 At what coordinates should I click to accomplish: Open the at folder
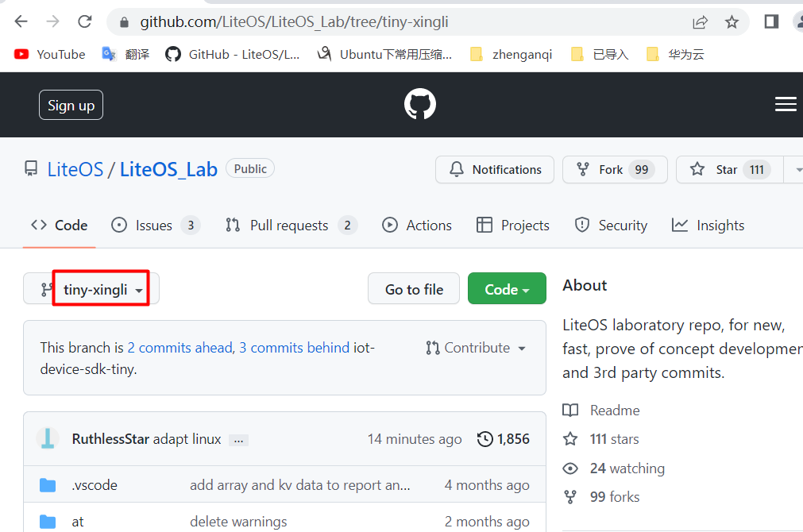tap(77, 522)
